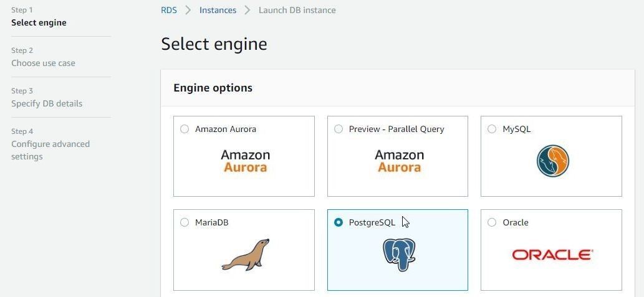Go to Step 2 Choose use case
This screenshot has height=297, width=644.
tap(43, 57)
